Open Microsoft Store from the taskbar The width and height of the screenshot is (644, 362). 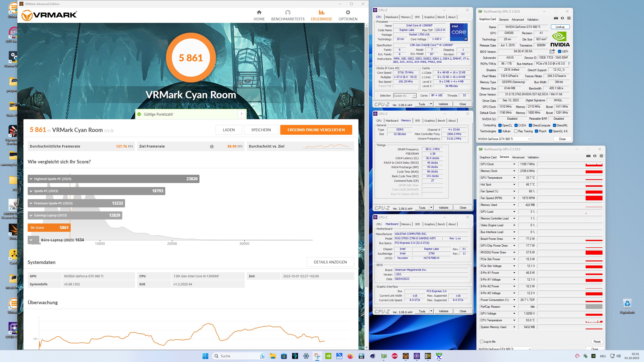click(284, 356)
